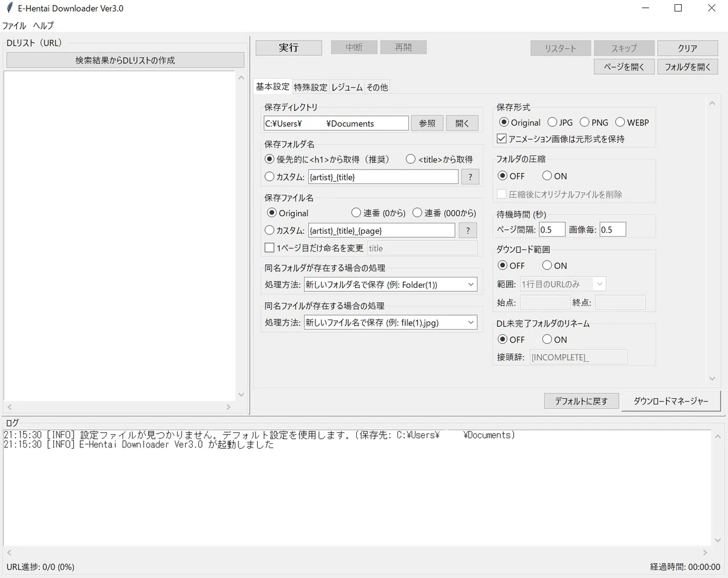
Task: Click the 保存ディレクトリ path field
Action: click(x=336, y=123)
